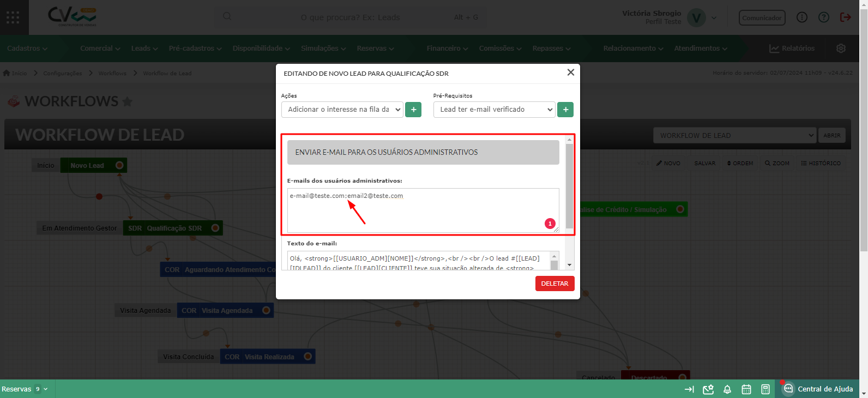Viewport: 868px width, 398px height.
Task: Click Configurações breadcrumb link
Action: click(x=63, y=73)
